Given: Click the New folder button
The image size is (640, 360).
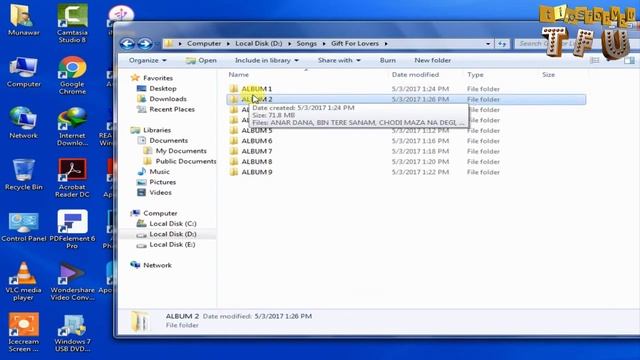Looking at the screenshot, I should 433,60.
